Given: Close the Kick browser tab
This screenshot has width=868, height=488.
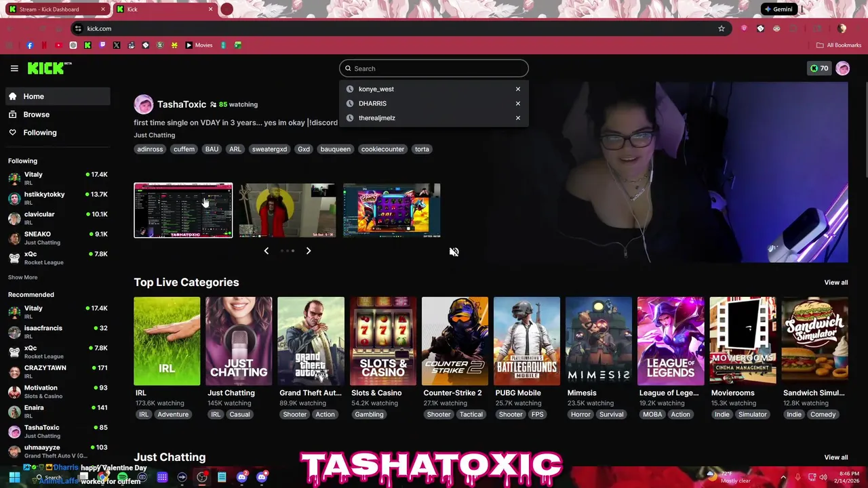Looking at the screenshot, I should pos(210,9).
